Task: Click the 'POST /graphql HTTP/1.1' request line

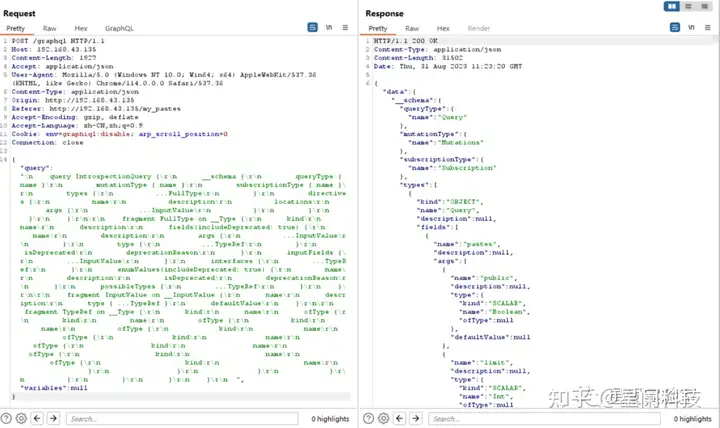Action: coord(58,41)
